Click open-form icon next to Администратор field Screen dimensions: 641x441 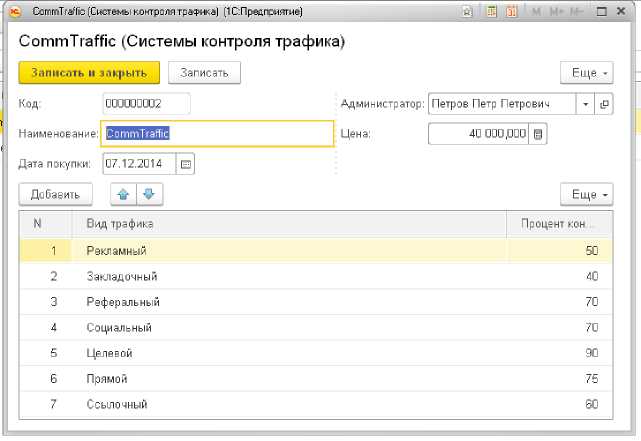603,104
